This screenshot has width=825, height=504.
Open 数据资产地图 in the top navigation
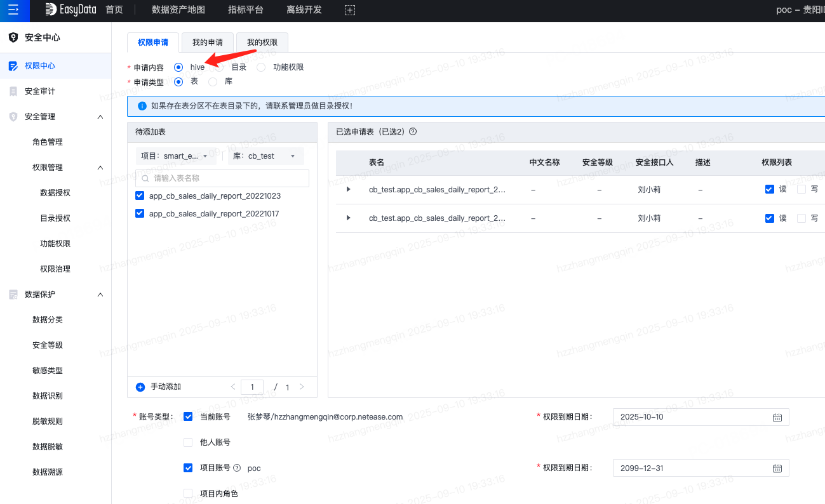178,10
